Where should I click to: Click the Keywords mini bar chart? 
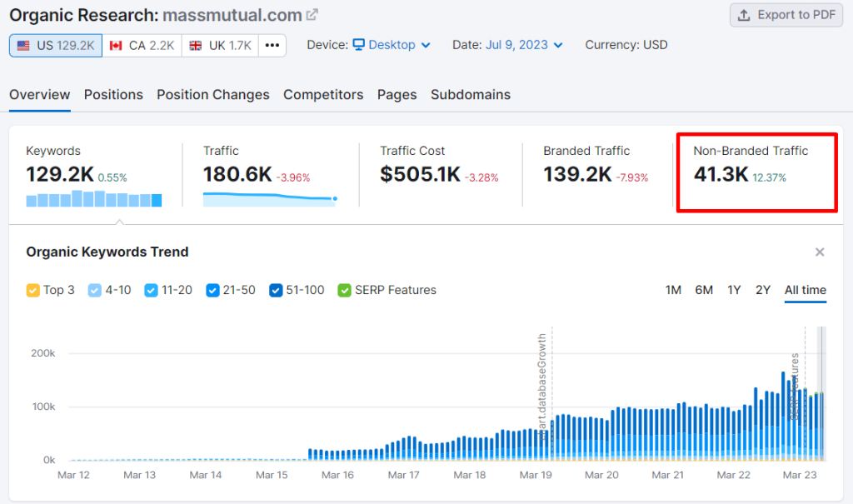point(92,200)
